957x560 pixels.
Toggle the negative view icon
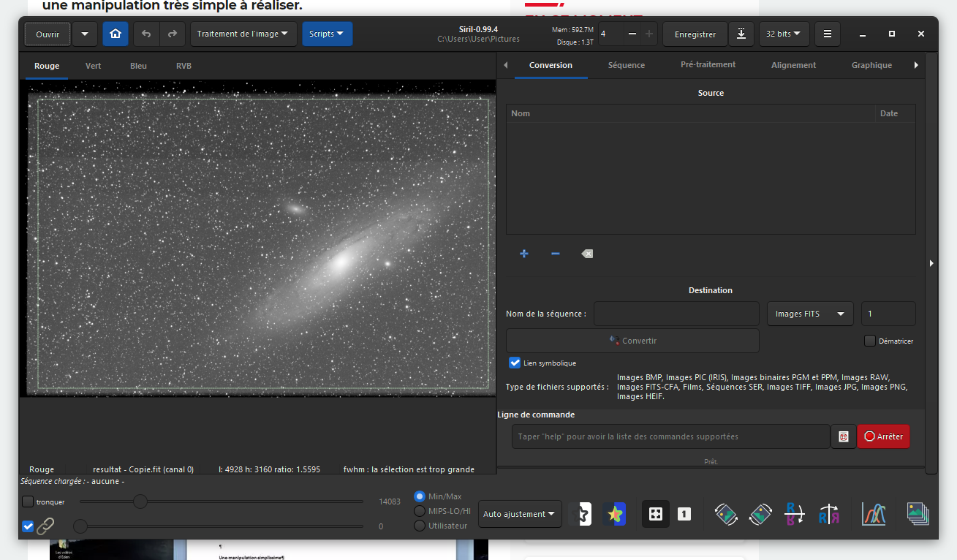coord(580,514)
